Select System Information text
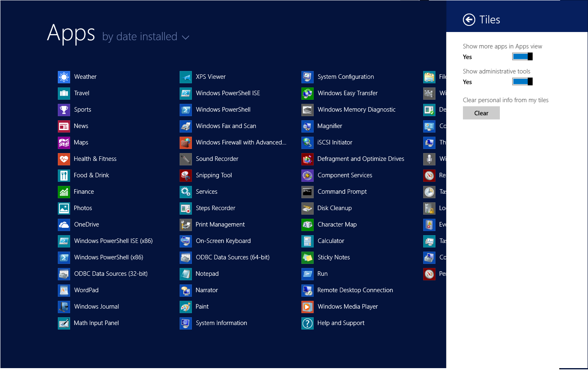Screen dimensions: 588x371 [x=221, y=323]
